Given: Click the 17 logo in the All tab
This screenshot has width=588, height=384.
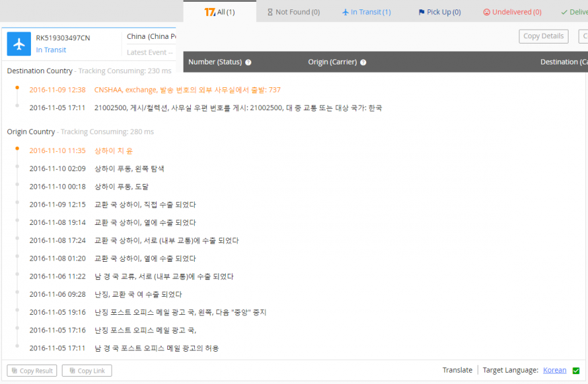Looking at the screenshot, I should coord(210,12).
